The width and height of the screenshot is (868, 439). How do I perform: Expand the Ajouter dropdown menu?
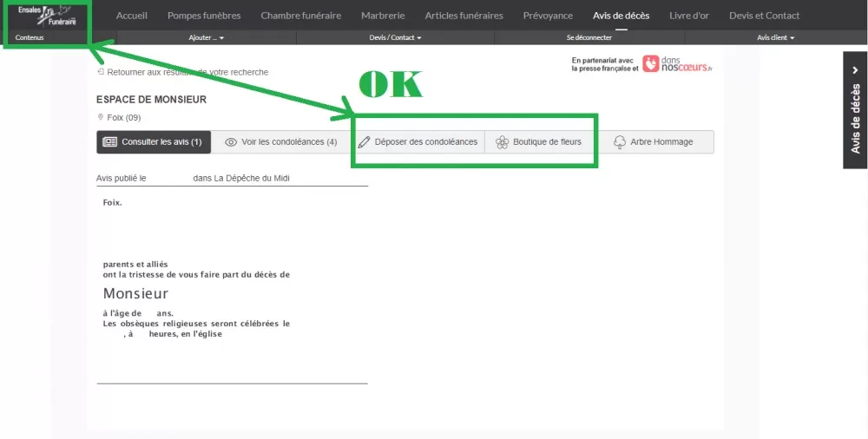click(206, 38)
